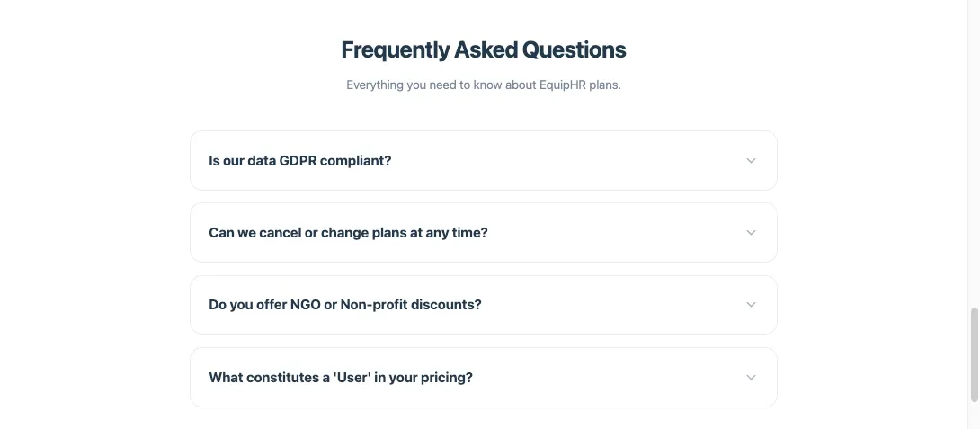Expand "Can we cancel or change plans" question
This screenshot has width=980, height=429.
(x=348, y=233)
